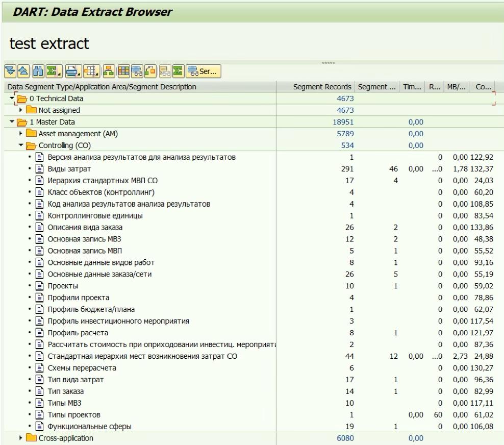Click the colored table grid icon
The width and height of the screenshot is (504, 445).
pos(123,71)
